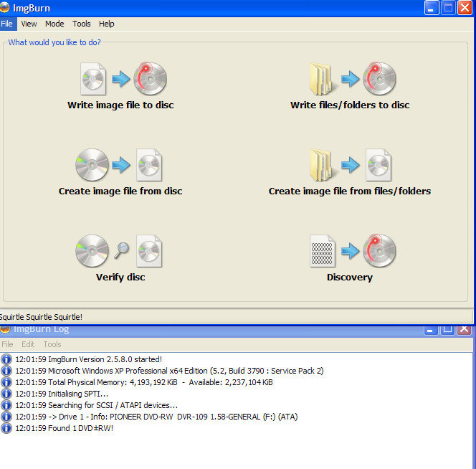The width and height of the screenshot is (476, 469).
Task: Click the image file icon above Create image file from disc
Action: coord(149,165)
